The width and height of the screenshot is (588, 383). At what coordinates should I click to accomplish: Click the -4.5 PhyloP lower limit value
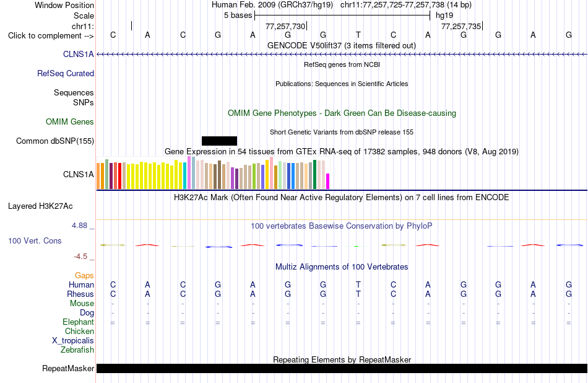click(x=80, y=257)
